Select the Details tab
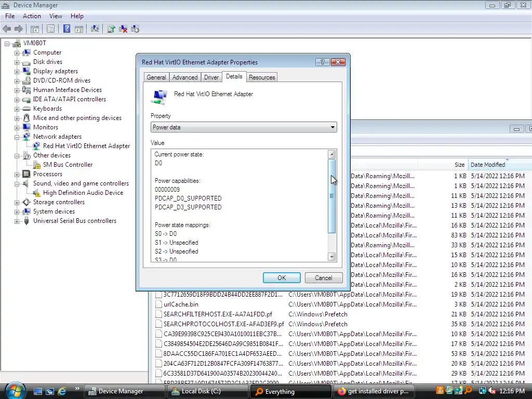This screenshot has height=399, width=532. click(x=234, y=77)
